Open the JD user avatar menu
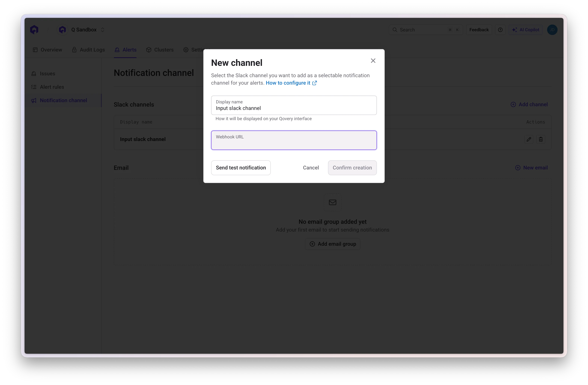 click(x=552, y=30)
